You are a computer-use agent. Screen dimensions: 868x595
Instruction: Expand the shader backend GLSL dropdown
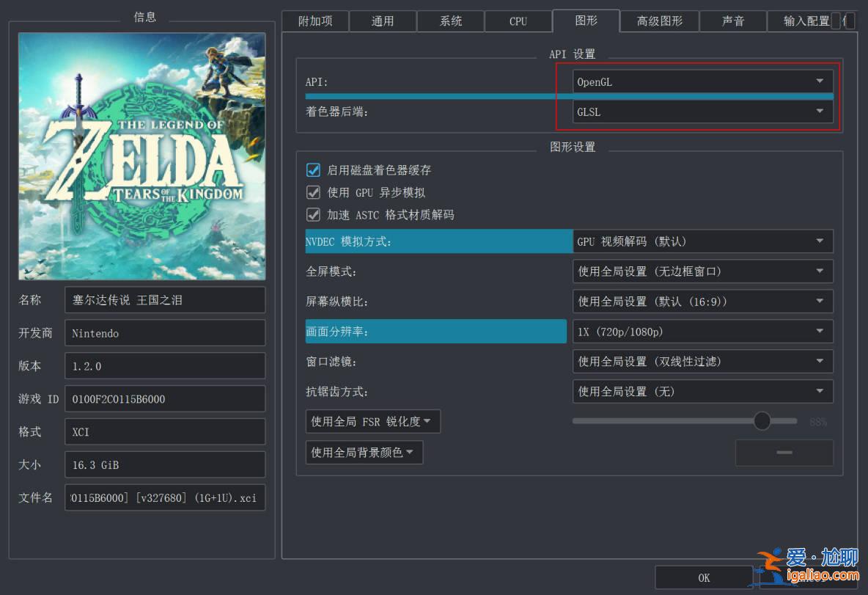(702, 112)
